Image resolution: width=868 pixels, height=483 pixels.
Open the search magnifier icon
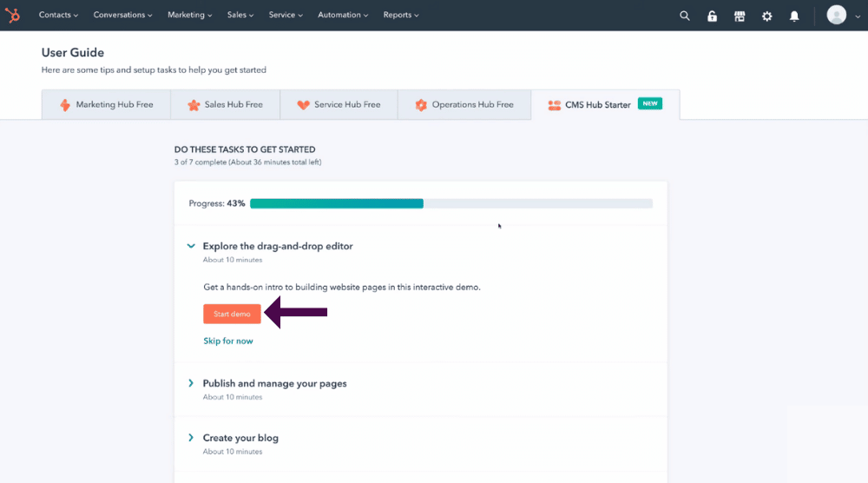click(685, 16)
